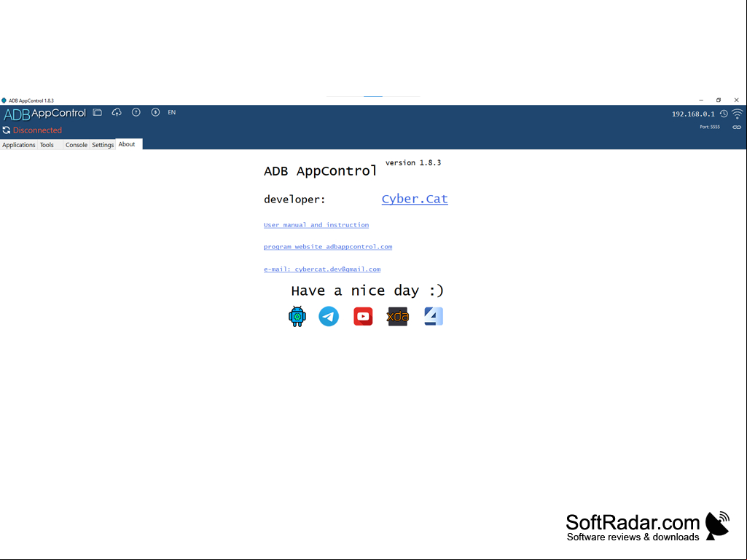Open the xda forum icon
The height and width of the screenshot is (560, 747).
(398, 316)
